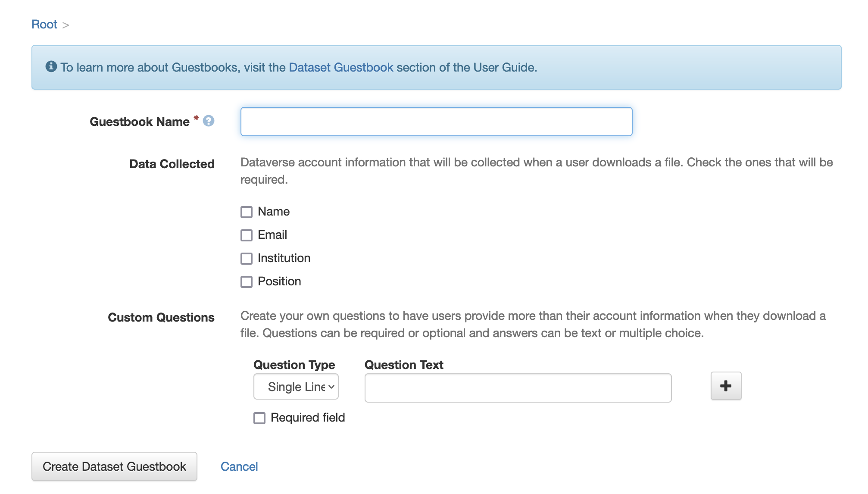868x494 pixels.
Task: Focus the Guestbook Name text field
Action: click(436, 122)
